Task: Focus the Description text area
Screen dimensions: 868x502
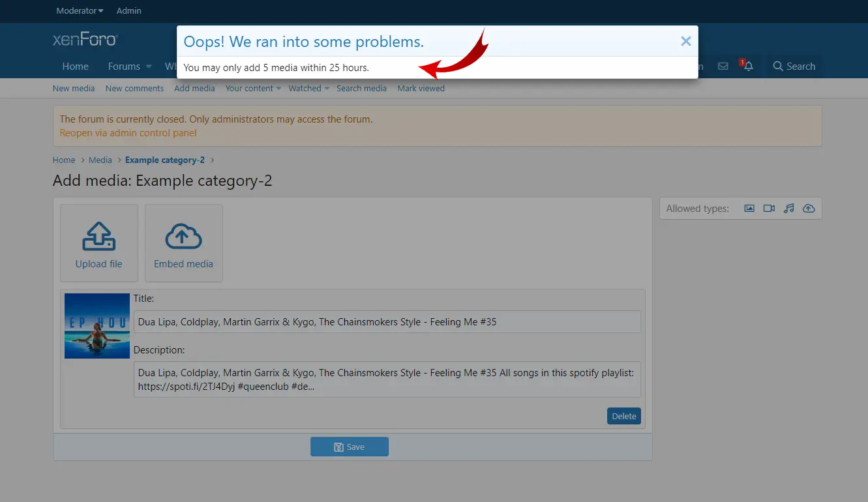Action: pos(387,379)
